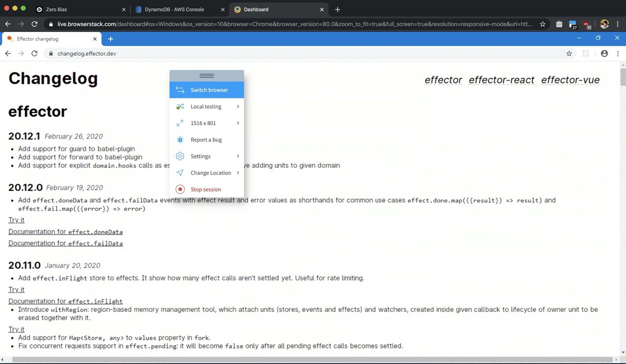Click the remote browser forward arrow
This screenshot has height=364, width=626.
pos(21,54)
